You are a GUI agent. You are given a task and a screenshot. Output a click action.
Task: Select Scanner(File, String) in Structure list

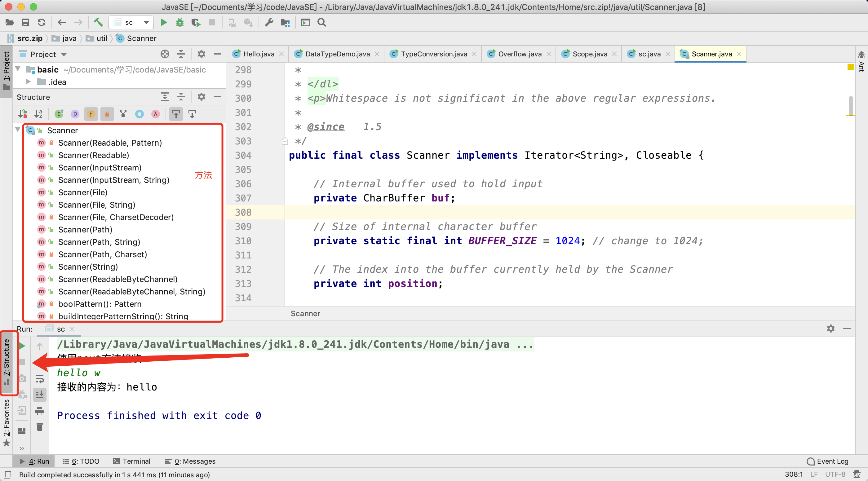pyautogui.click(x=97, y=205)
